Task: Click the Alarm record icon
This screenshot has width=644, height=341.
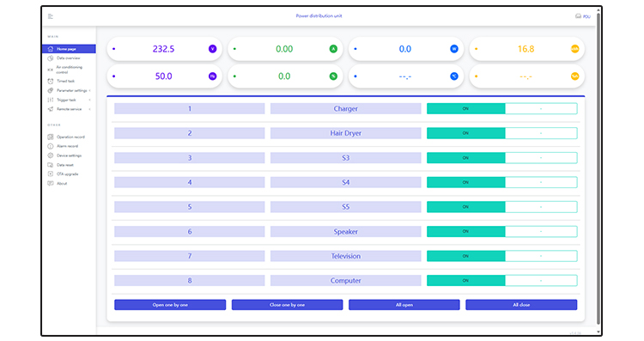Action: click(51, 146)
